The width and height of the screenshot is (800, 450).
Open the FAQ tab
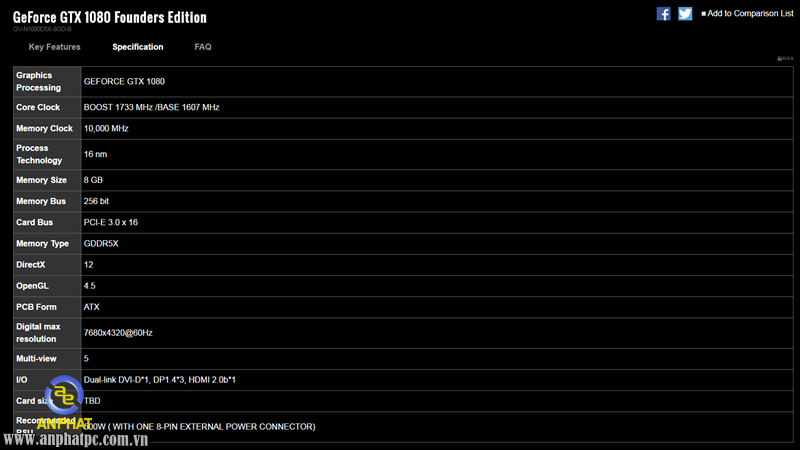point(203,47)
